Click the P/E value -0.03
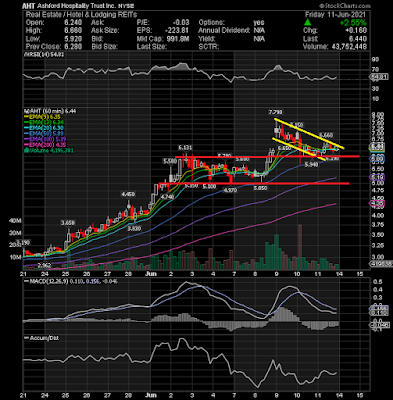The image size is (393, 400). 181,22
